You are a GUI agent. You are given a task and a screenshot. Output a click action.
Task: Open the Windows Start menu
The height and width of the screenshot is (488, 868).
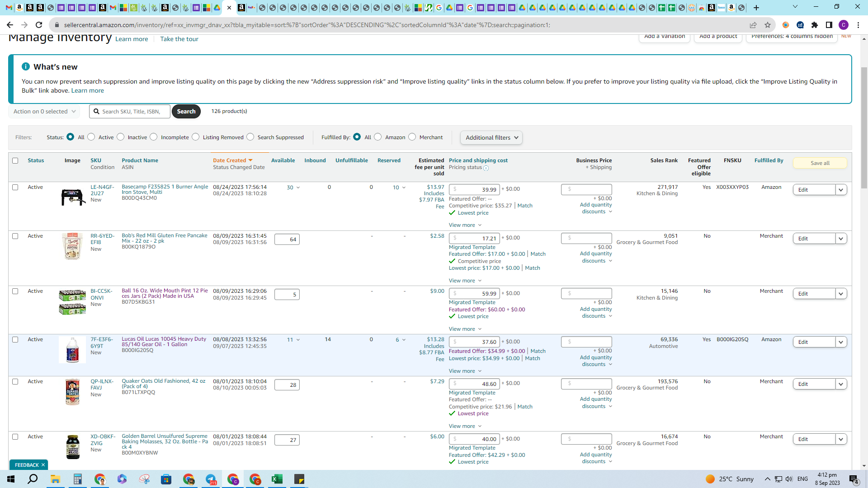(x=11, y=479)
